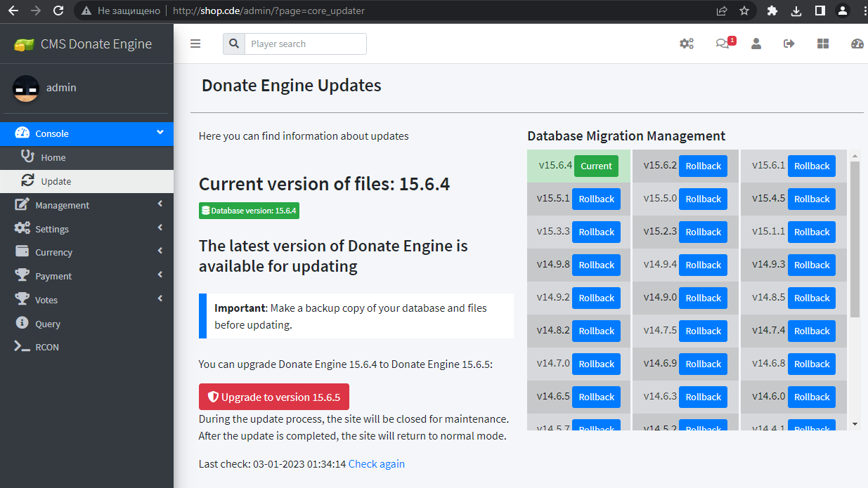The width and height of the screenshot is (868, 488).
Task: Rollback database to v15.6.2
Action: tap(704, 166)
